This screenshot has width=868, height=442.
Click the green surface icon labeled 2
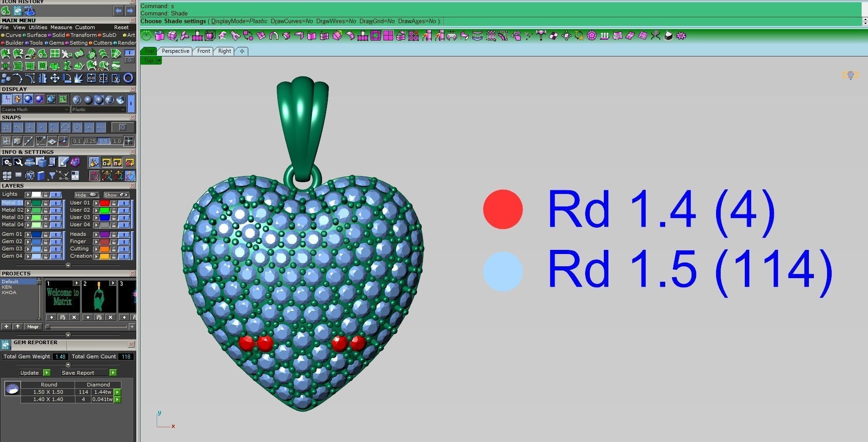pos(18,54)
